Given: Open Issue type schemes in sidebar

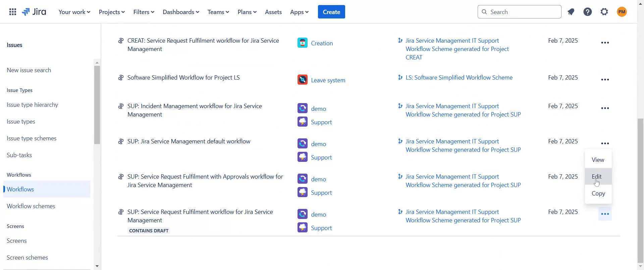Looking at the screenshot, I should tap(32, 138).
